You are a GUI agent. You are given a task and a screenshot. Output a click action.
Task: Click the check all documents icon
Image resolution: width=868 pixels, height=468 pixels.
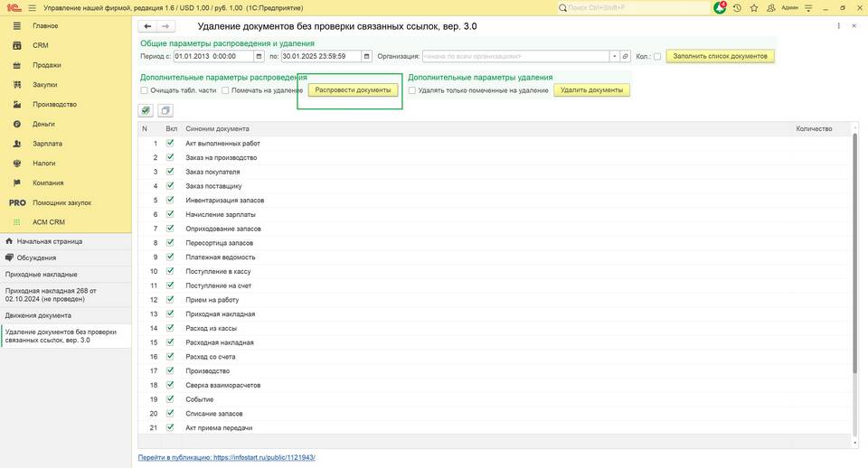146,110
